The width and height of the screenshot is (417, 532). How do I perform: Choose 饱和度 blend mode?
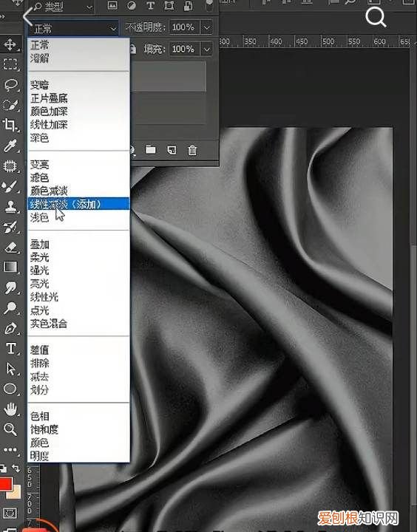[x=78, y=429]
